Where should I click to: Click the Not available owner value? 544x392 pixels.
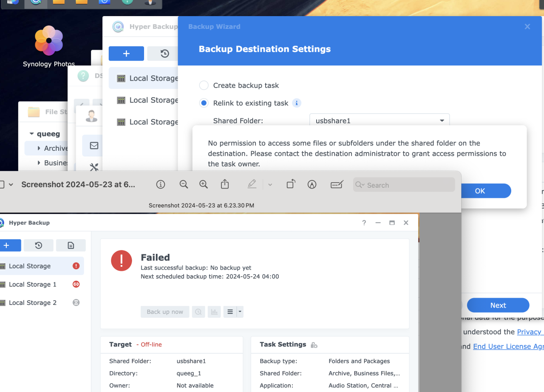click(x=195, y=386)
